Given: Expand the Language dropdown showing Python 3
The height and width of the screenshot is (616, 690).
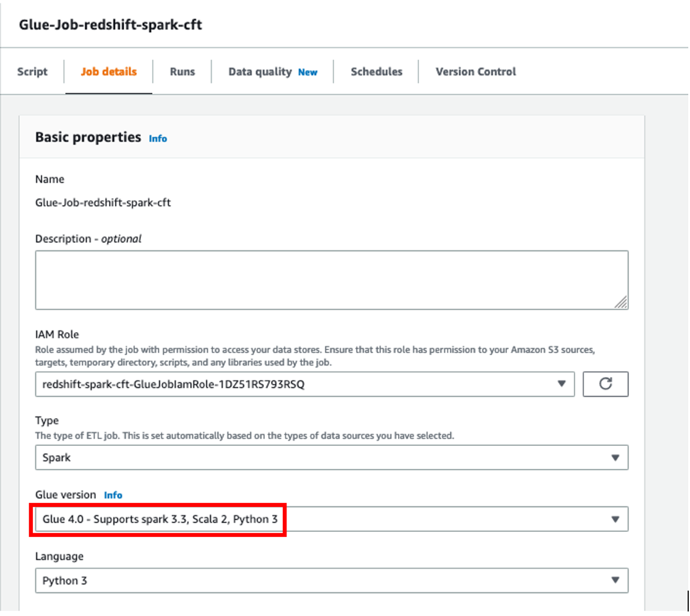Looking at the screenshot, I should pyautogui.click(x=331, y=580).
